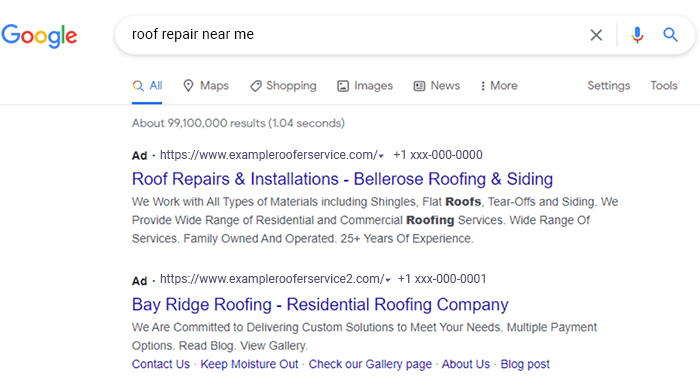Open the Shopping tag icon tab
The height and width of the screenshot is (386, 700).
pyautogui.click(x=283, y=86)
